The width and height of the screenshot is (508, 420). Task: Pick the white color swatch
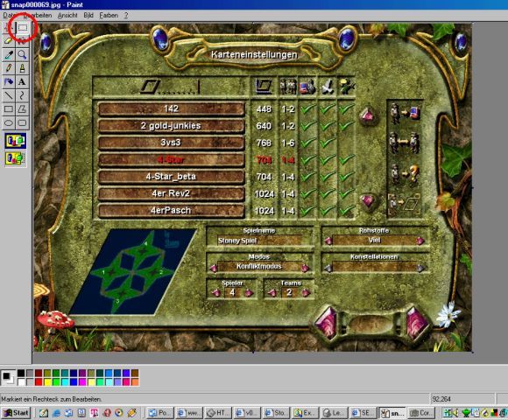pyautogui.click(x=21, y=382)
